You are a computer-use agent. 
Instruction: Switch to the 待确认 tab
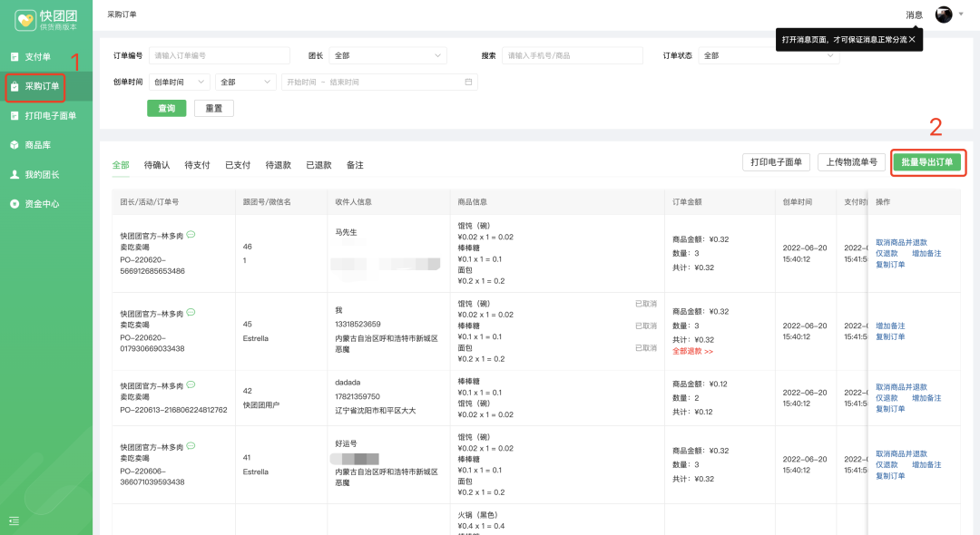(157, 165)
